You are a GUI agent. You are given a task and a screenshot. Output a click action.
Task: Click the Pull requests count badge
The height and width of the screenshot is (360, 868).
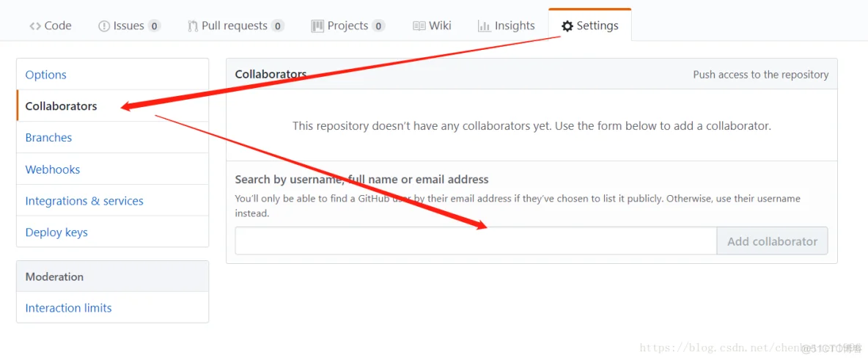click(278, 26)
